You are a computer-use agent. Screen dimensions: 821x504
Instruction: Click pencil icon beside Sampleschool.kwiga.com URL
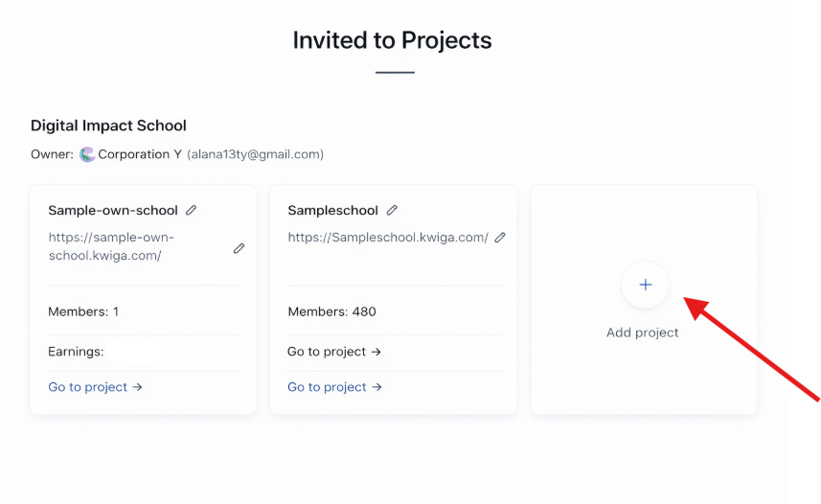500,238
